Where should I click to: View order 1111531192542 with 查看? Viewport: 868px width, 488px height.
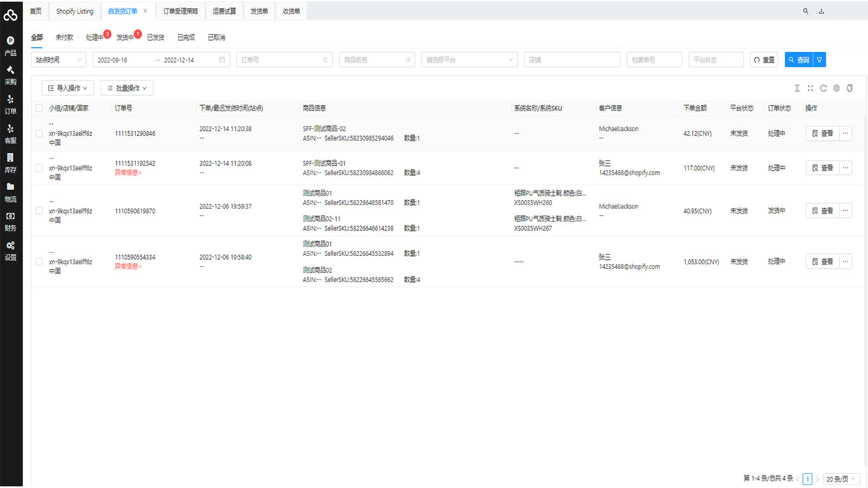click(822, 168)
